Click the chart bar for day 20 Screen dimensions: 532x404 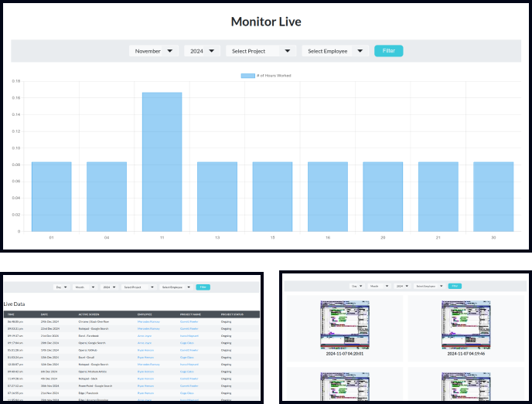[383, 197]
